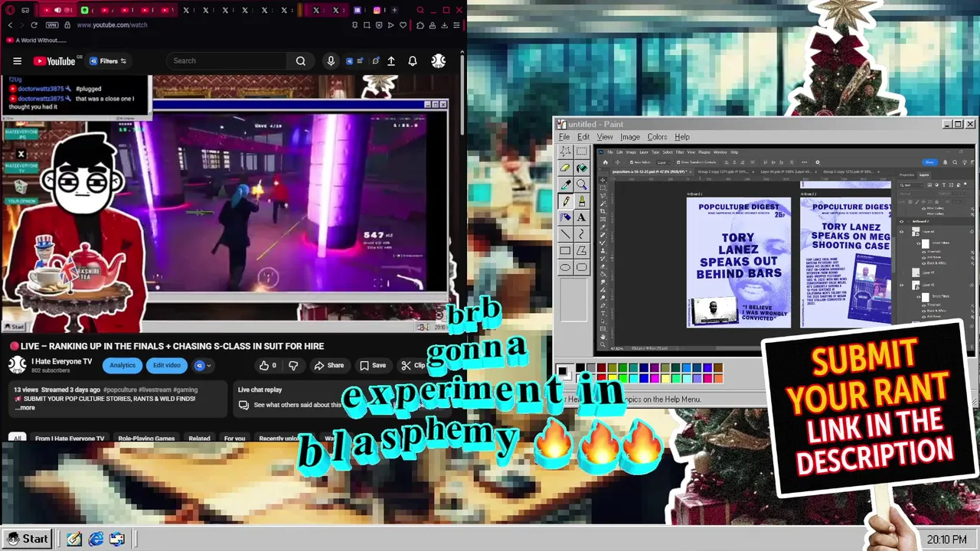Open the Help menu in Paint
980x551 pixels.
point(682,137)
